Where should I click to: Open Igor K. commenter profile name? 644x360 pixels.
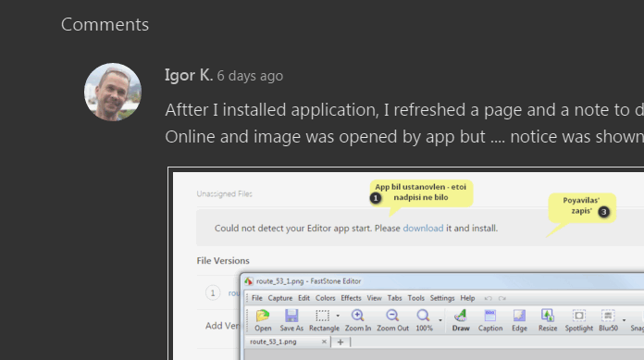click(189, 75)
